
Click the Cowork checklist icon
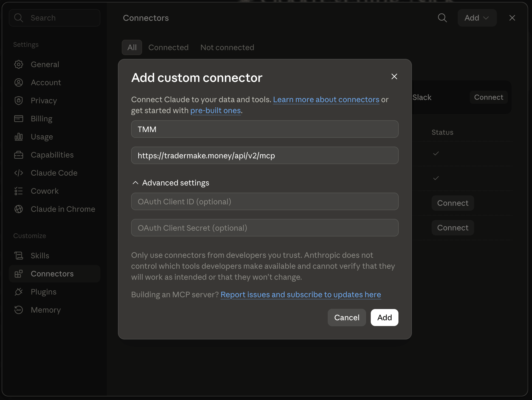coord(19,191)
